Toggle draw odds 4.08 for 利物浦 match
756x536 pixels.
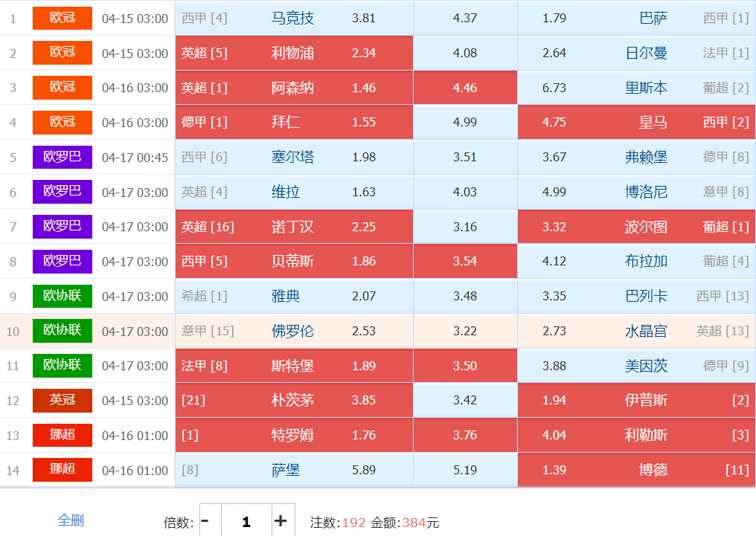coord(465,53)
